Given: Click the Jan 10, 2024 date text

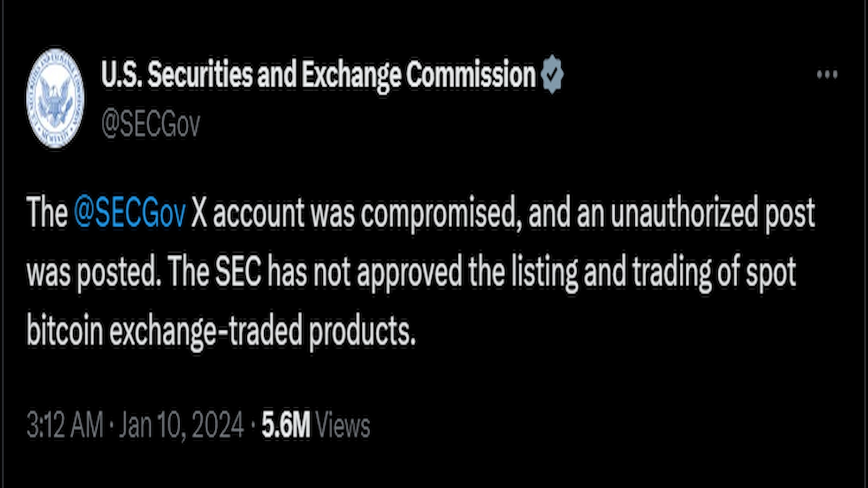Looking at the screenshot, I should pyautogui.click(x=179, y=424).
